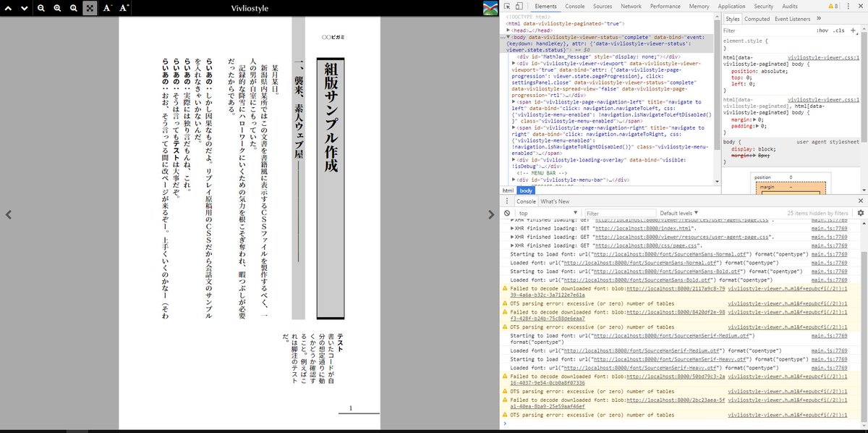The width and height of the screenshot is (868, 433).
Task: Click the console Filter input field
Action: [x=620, y=213]
